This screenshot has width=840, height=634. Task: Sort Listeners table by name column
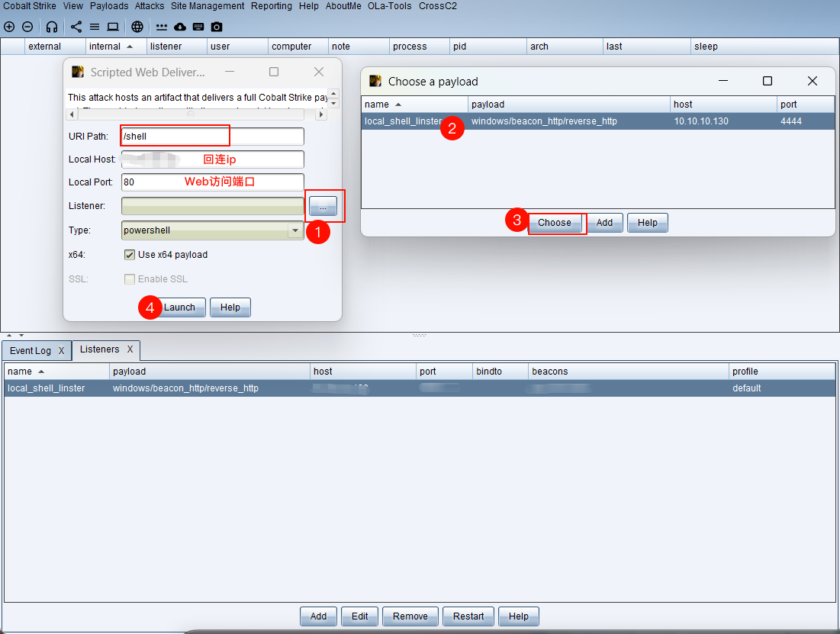pyautogui.click(x=56, y=372)
